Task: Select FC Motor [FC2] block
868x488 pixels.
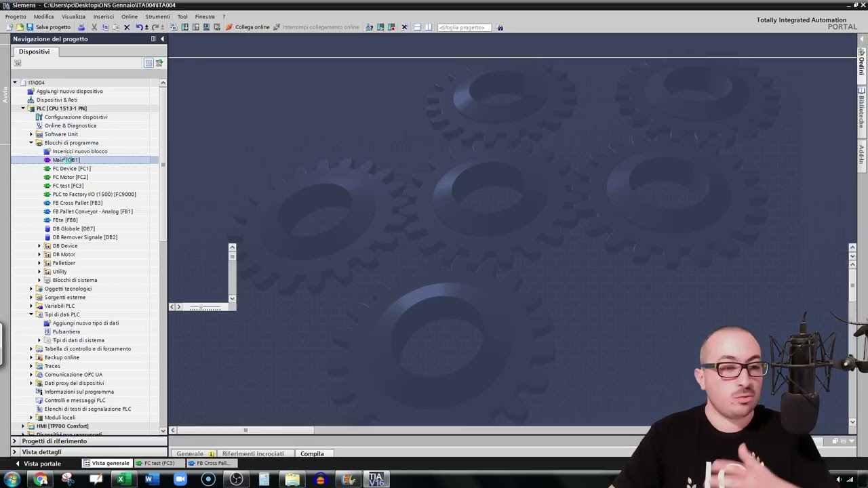Action: (70, 177)
